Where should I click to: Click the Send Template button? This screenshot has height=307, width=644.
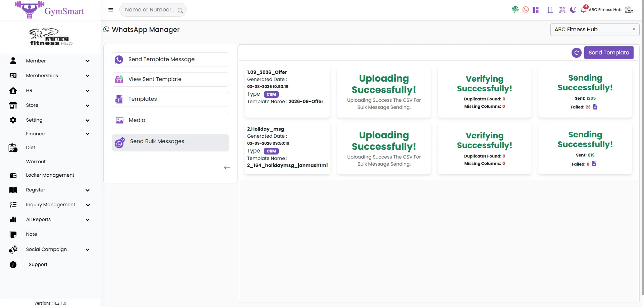[609, 53]
